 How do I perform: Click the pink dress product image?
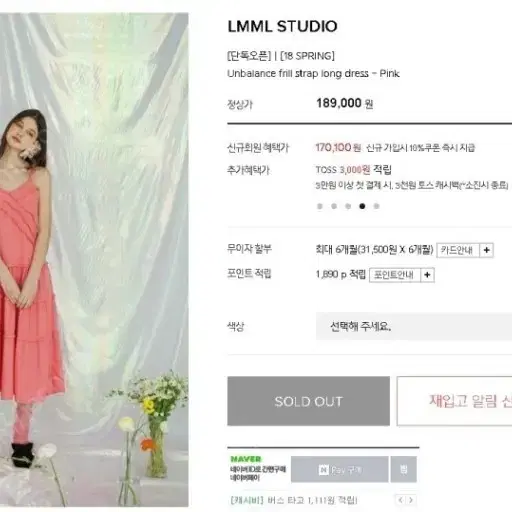tap(94, 260)
